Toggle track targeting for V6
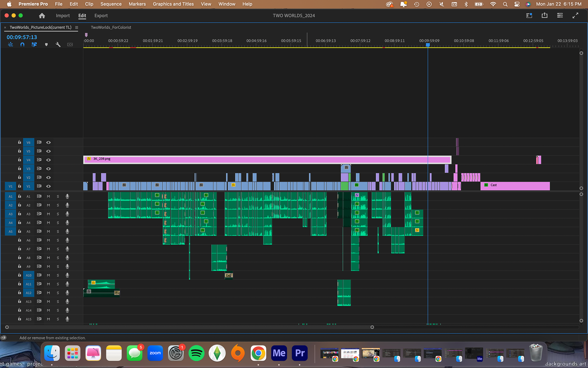588x368 pixels. [28, 142]
